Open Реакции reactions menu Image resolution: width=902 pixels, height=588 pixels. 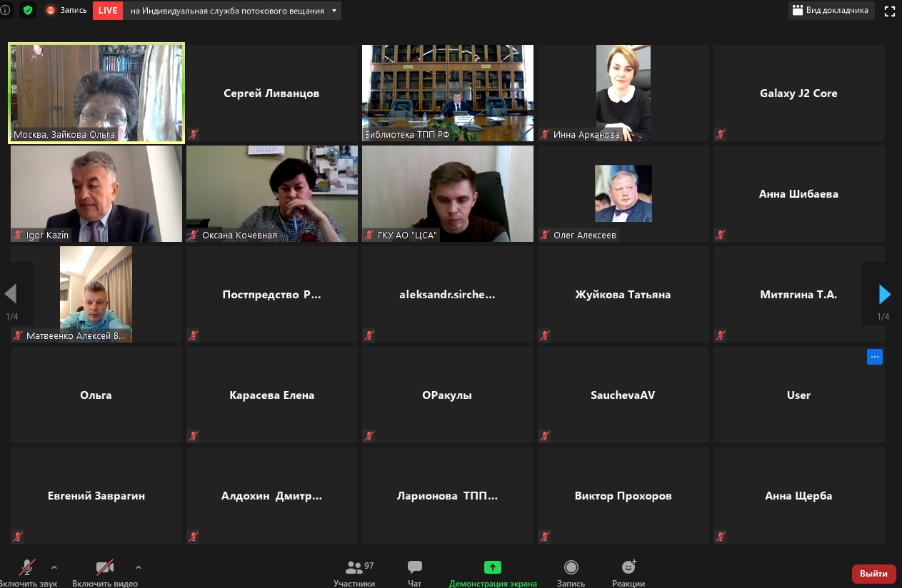pos(628,568)
